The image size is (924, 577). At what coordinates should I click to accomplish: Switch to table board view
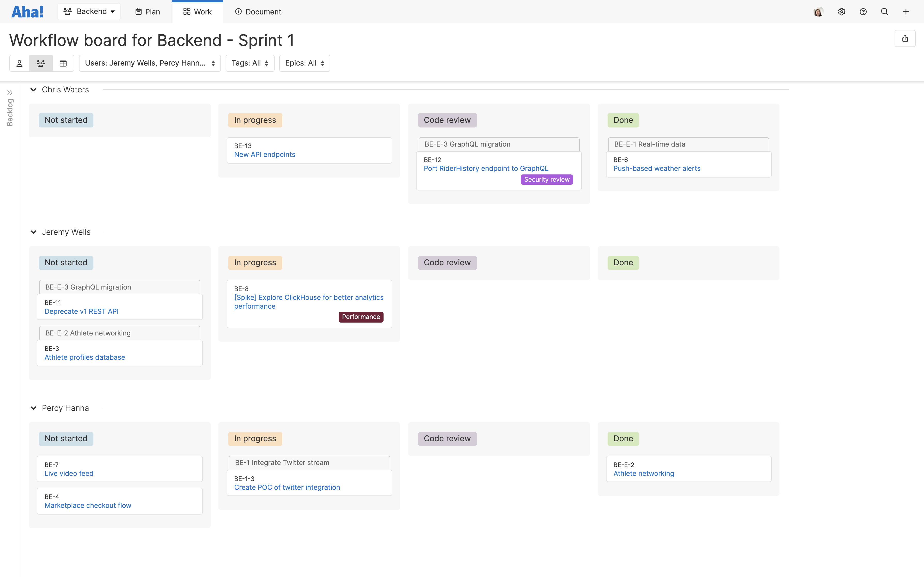[x=63, y=63]
